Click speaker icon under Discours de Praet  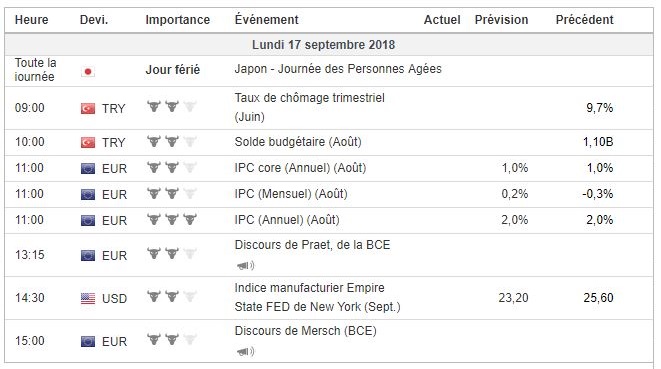(x=245, y=266)
